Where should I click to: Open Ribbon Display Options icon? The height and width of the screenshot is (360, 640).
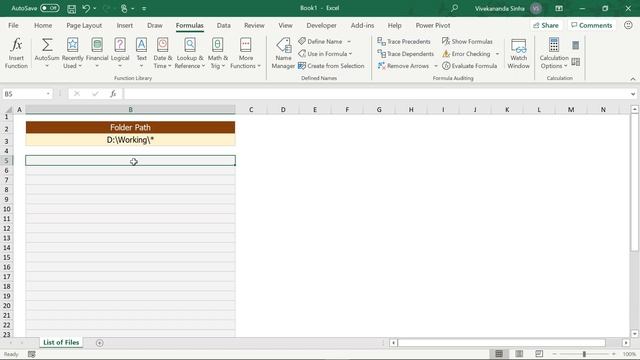[x=559, y=8]
